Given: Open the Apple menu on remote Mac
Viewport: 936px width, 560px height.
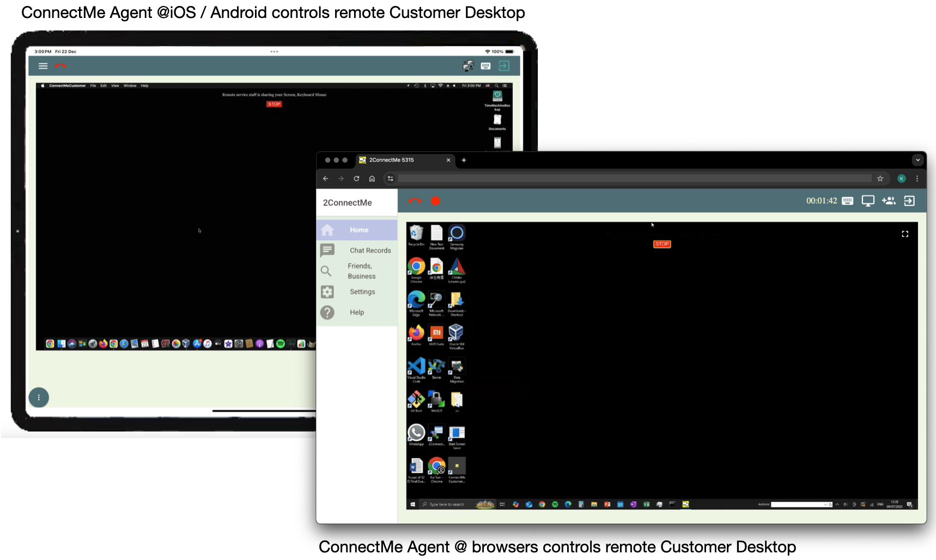Looking at the screenshot, I should pos(43,86).
